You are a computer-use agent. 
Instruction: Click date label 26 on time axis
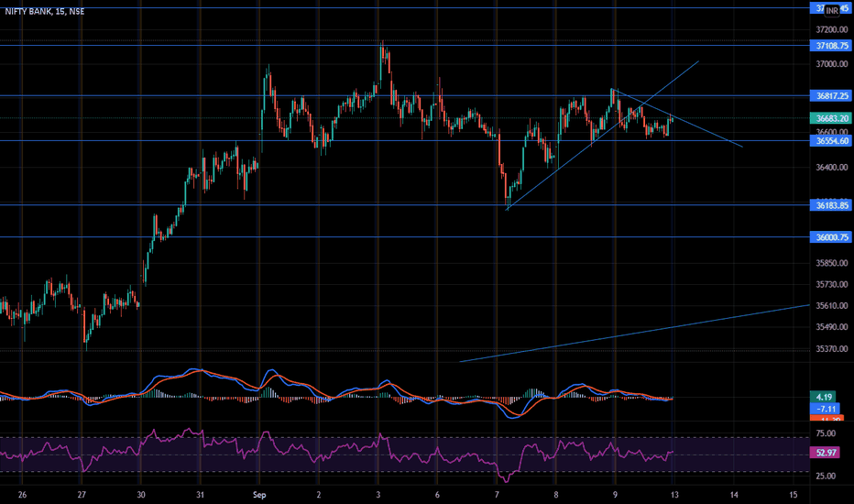tap(22, 495)
